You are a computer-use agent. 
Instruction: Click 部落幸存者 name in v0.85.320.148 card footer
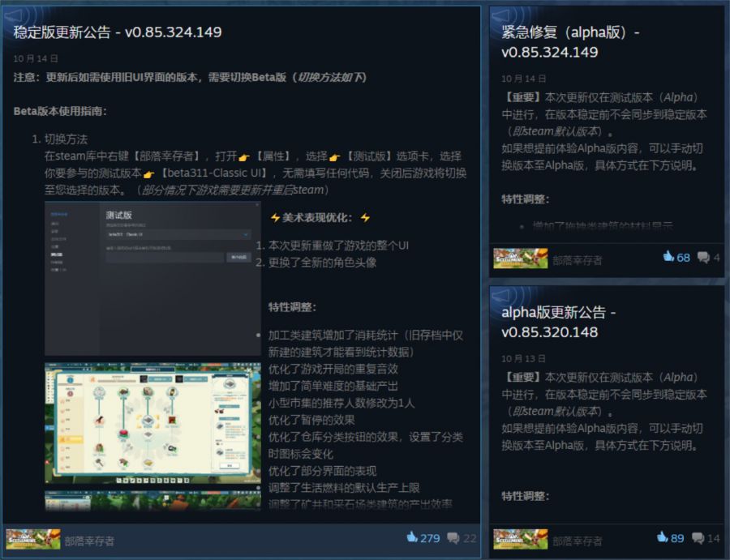578,541
